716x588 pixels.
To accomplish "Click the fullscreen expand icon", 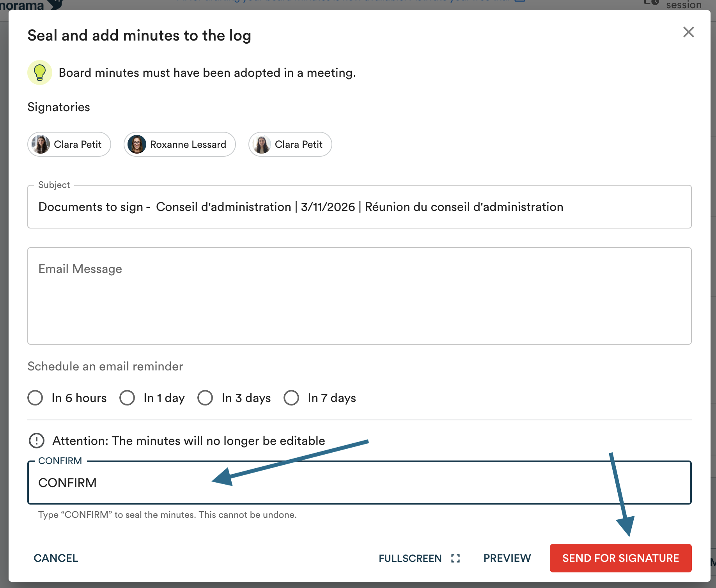I will point(455,558).
